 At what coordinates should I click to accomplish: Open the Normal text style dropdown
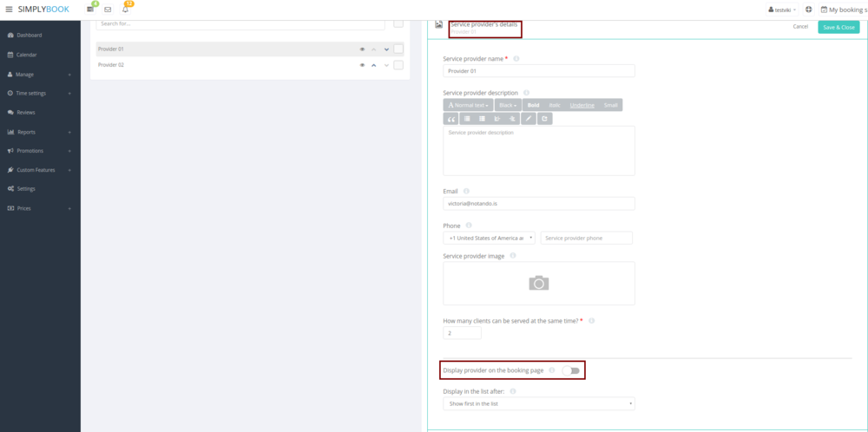point(469,105)
